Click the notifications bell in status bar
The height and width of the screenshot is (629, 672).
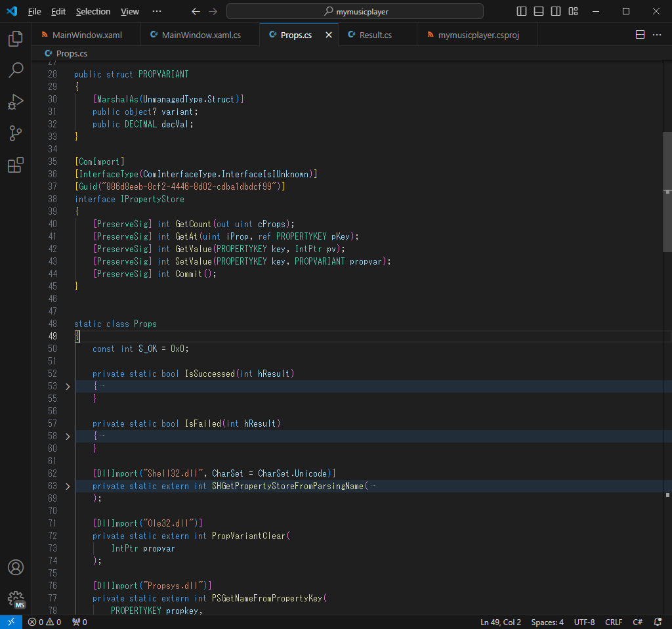click(x=658, y=622)
